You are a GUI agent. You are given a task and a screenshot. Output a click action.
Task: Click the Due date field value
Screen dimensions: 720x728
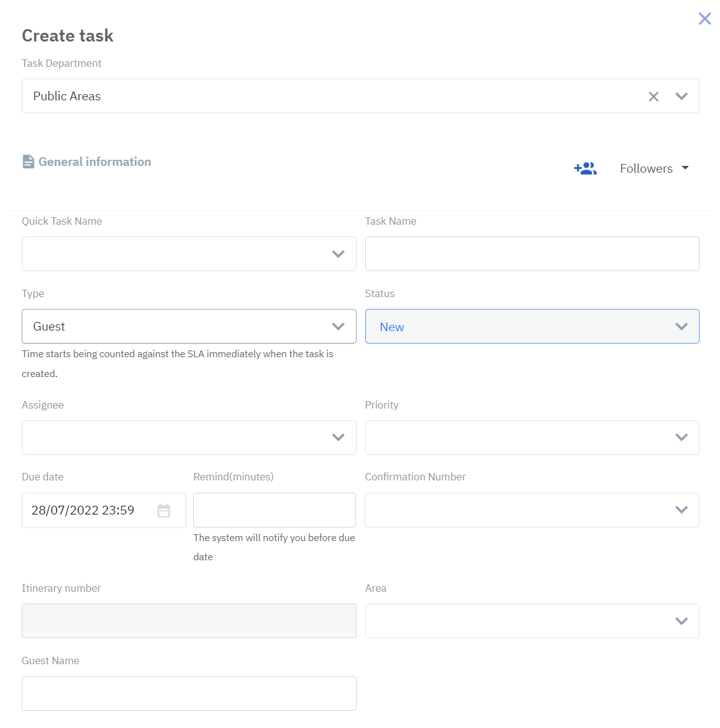click(84, 511)
